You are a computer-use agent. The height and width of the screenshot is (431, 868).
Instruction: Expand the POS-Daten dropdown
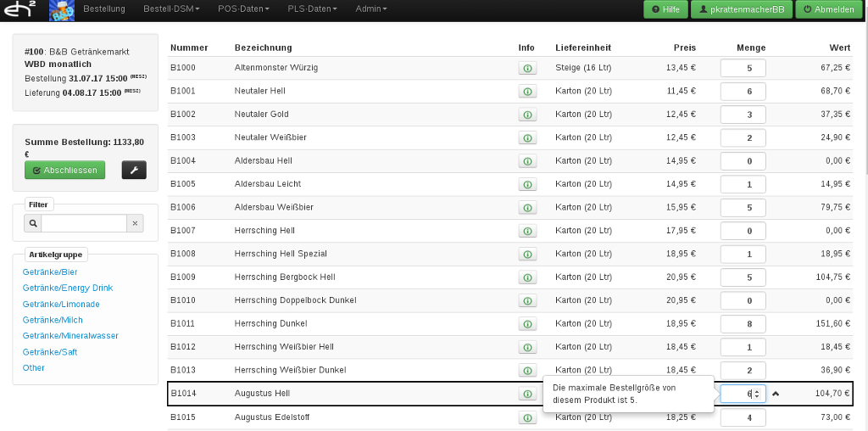pos(244,9)
